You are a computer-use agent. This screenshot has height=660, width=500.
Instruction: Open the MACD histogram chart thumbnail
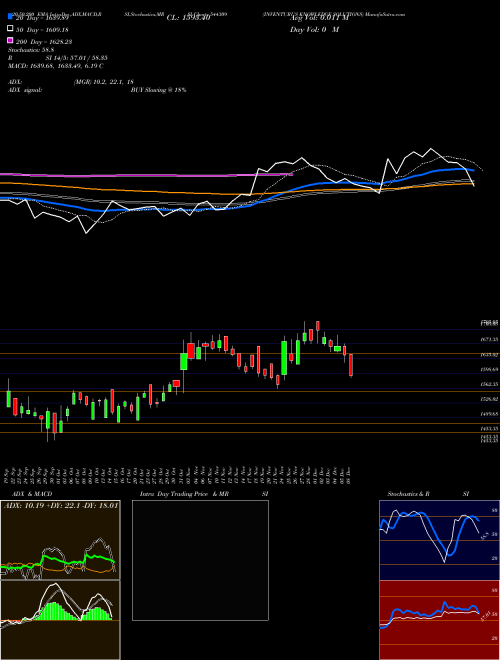tap(60, 620)
